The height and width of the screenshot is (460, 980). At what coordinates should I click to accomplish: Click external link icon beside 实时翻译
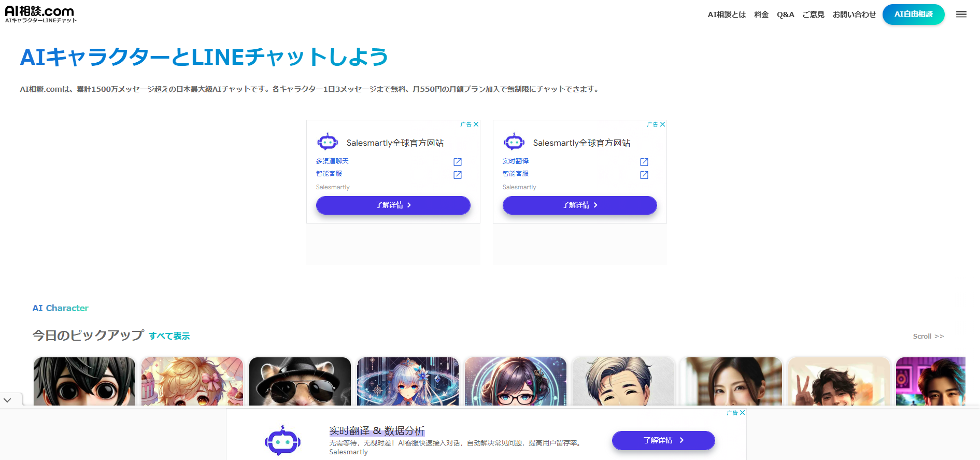[644, 162]
